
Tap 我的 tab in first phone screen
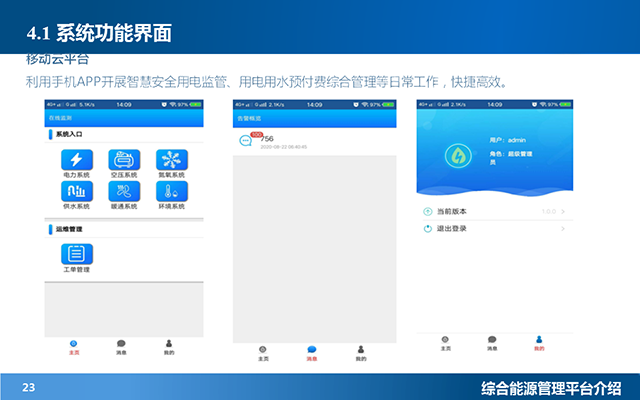169,347
